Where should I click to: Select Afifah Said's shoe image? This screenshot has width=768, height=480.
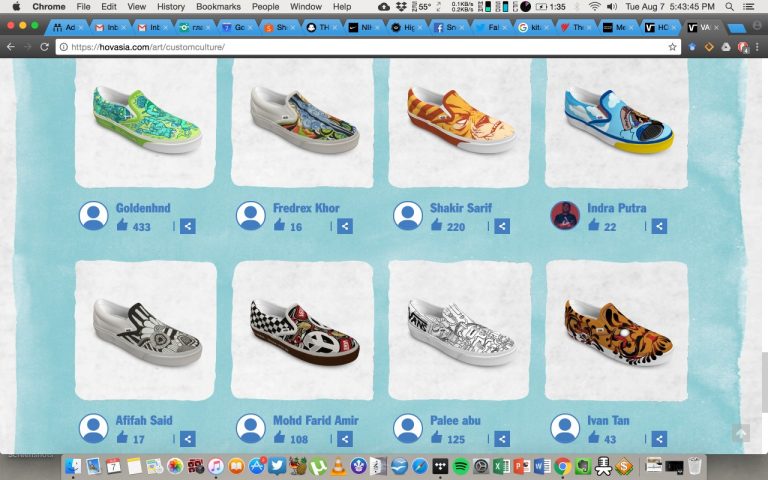tap(146, 331)
